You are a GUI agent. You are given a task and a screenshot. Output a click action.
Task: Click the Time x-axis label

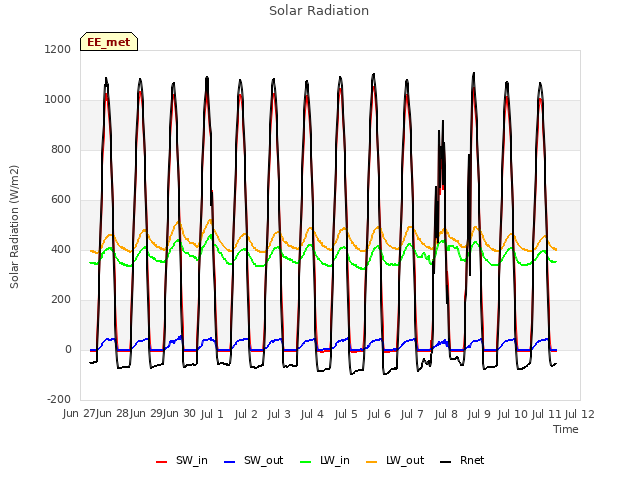566,429
